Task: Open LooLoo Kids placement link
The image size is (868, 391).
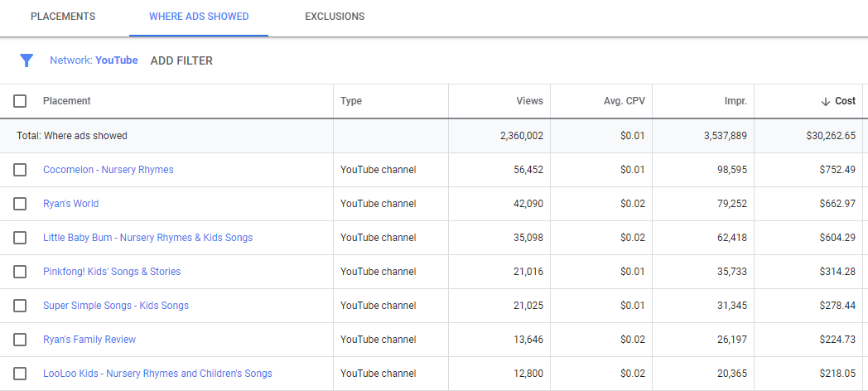Action: [157, 374]
